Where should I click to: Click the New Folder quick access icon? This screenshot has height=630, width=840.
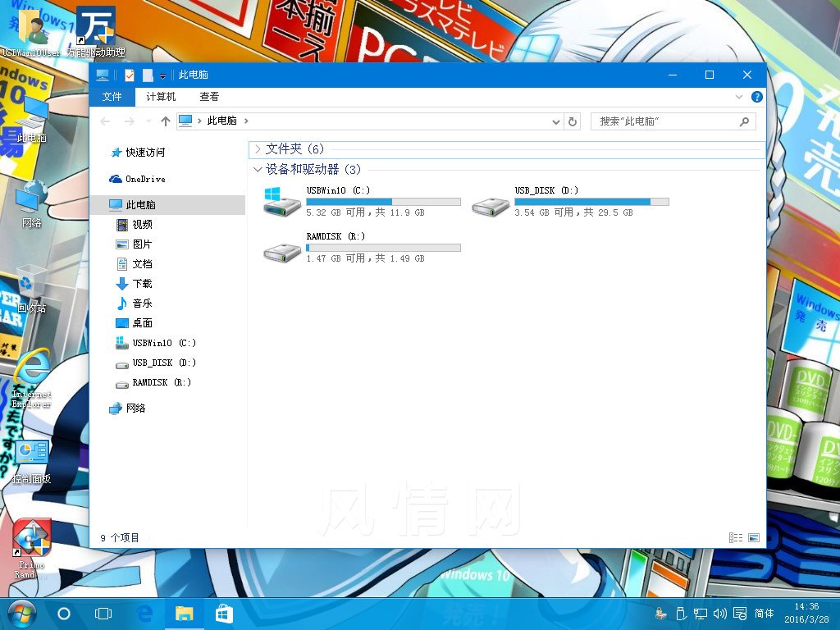coord(148,75)
